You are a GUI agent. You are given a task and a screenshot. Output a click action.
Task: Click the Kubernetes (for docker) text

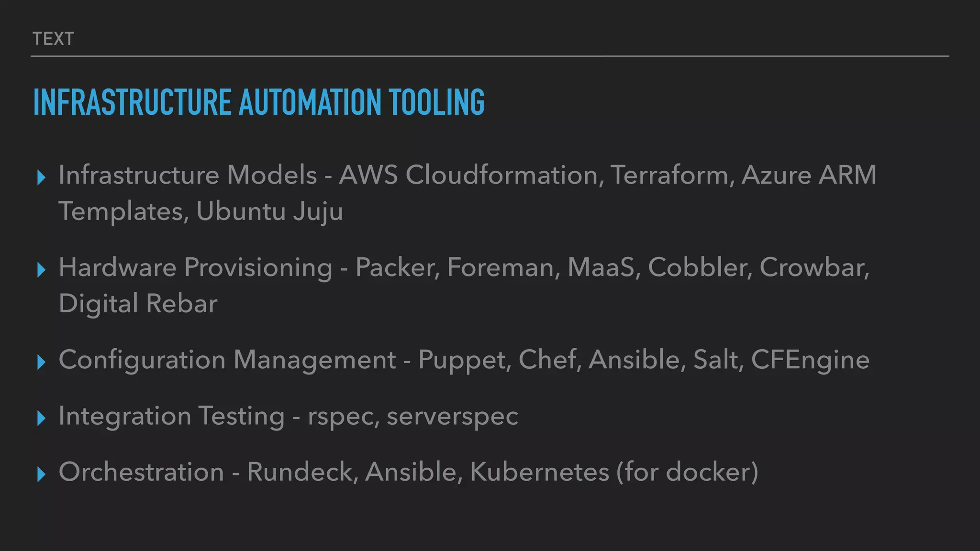(x=614, y=472)
